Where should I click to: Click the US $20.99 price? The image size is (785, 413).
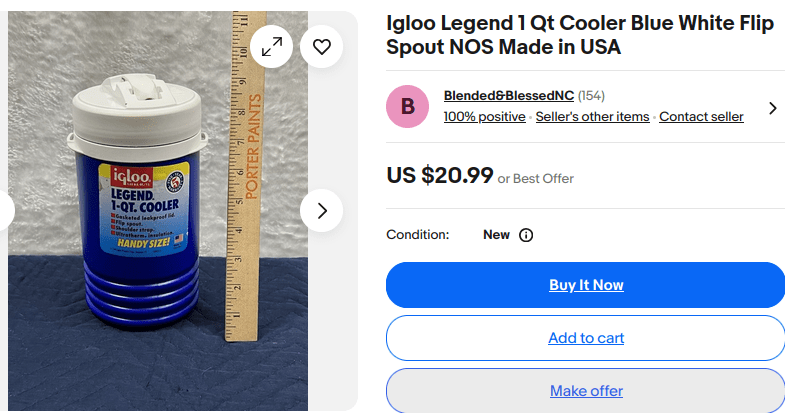[x=440, y=176]
